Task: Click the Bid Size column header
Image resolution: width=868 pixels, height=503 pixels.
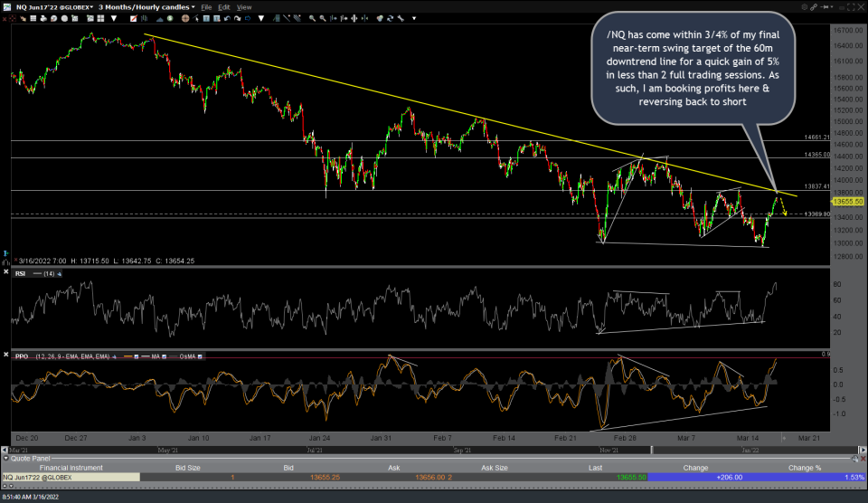Action: pos(188,468)
